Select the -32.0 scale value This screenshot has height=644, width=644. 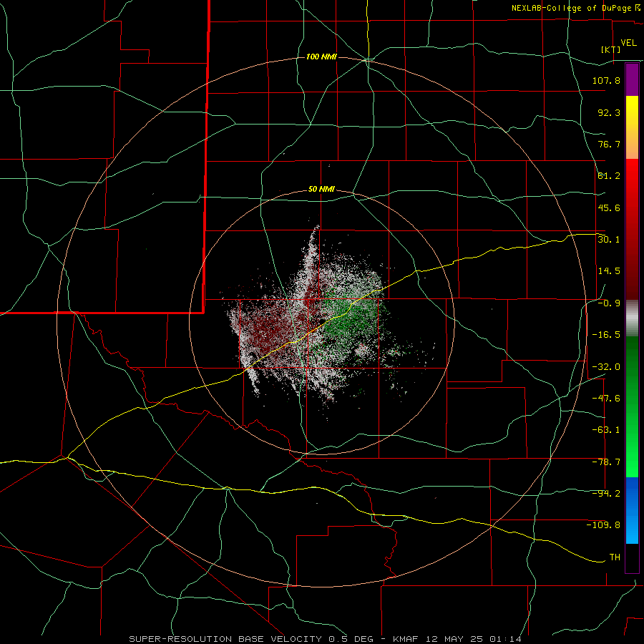click(x=606, y=367)
